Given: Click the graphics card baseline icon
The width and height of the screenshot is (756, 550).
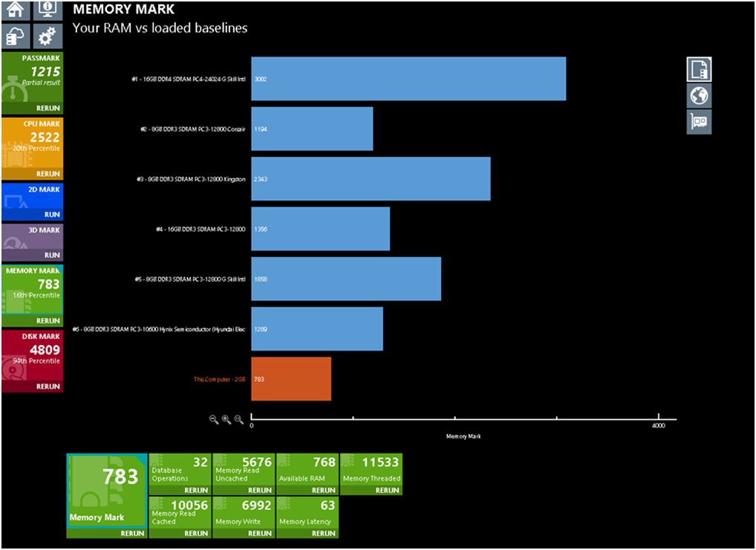Looking at the screenshot, I should pyautogui.click(x=699, y=122).
